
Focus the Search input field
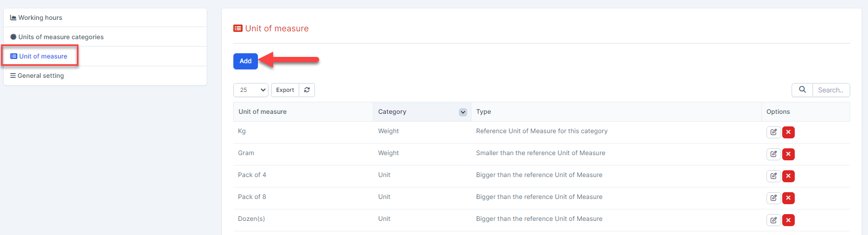(x=830, y=90)
